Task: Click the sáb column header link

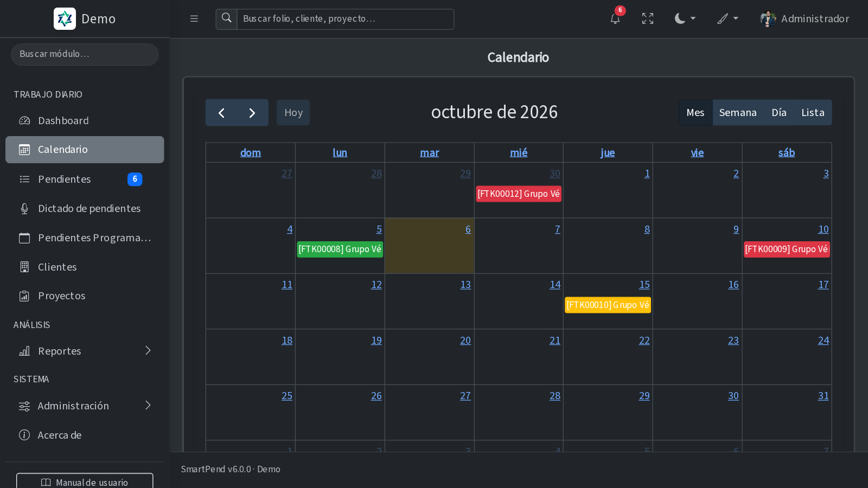Action: pyautogui.click(x=787, y=153)
